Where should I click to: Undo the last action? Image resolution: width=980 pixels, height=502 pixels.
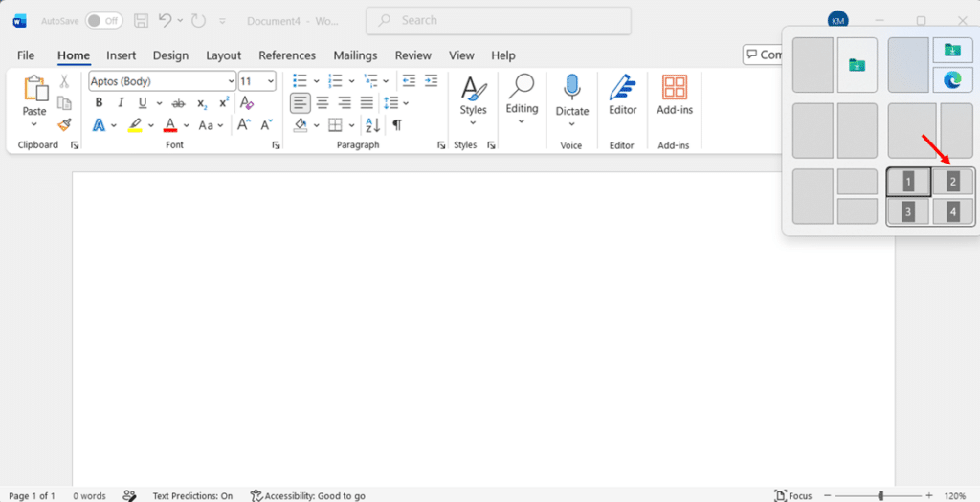165,21
